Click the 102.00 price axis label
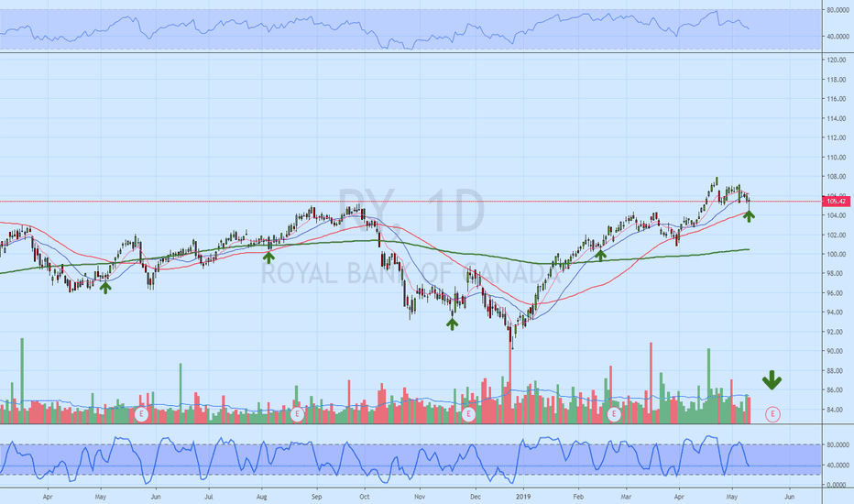This screenshot has width=854, height=504. pos(837,236)
